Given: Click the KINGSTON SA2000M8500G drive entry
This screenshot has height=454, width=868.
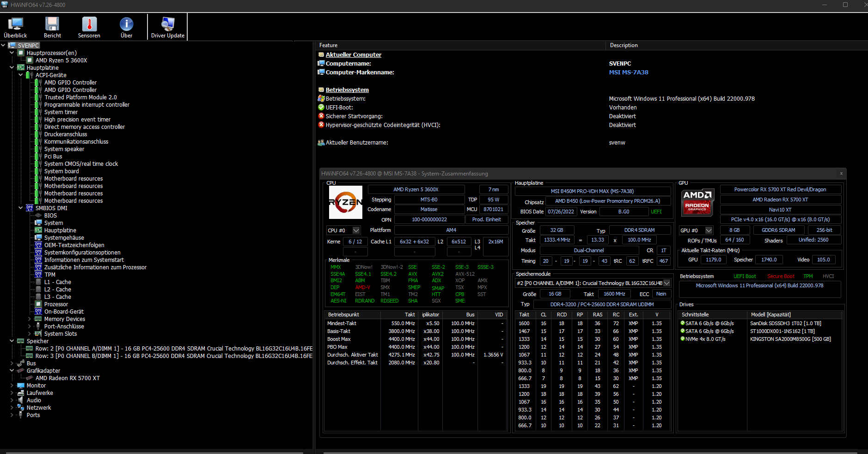Looking at the screenshot, I should [x=790, y=339].
